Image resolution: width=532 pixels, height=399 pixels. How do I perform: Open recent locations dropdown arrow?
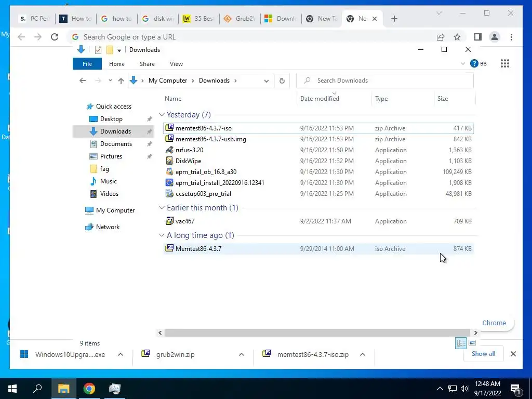point(110,81)
